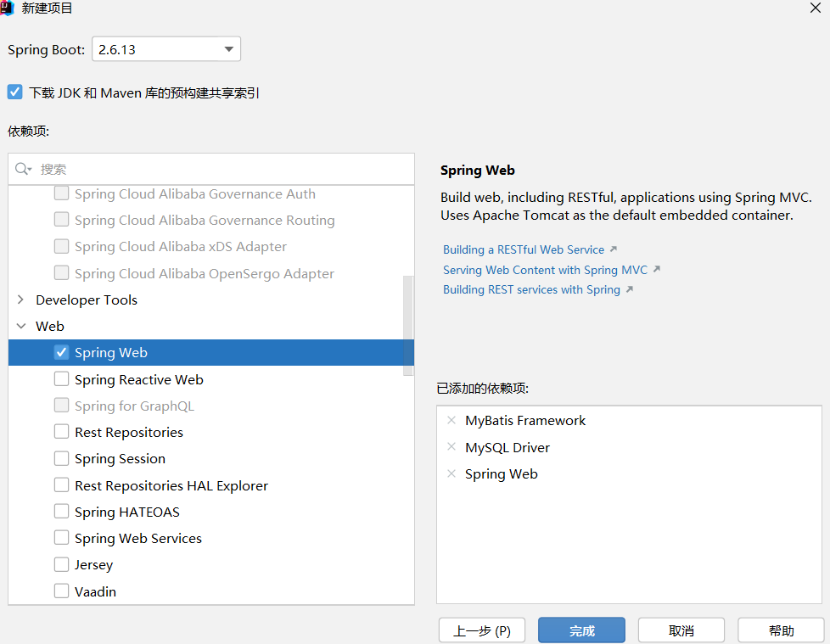Select the Vaadin row label
This screenshot has height=644, width=830.
pyautogui.click(x=95, y=591)
